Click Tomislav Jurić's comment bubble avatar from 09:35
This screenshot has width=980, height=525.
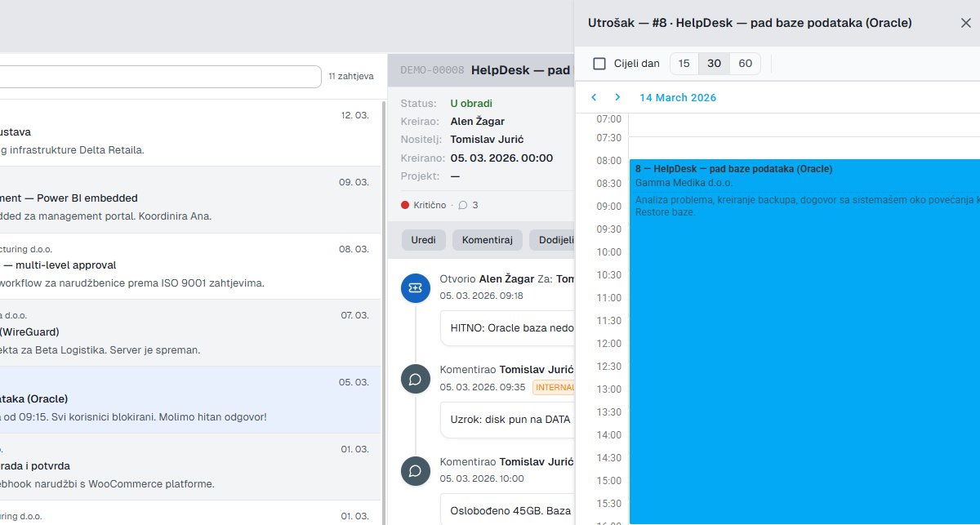coord(415,379)
